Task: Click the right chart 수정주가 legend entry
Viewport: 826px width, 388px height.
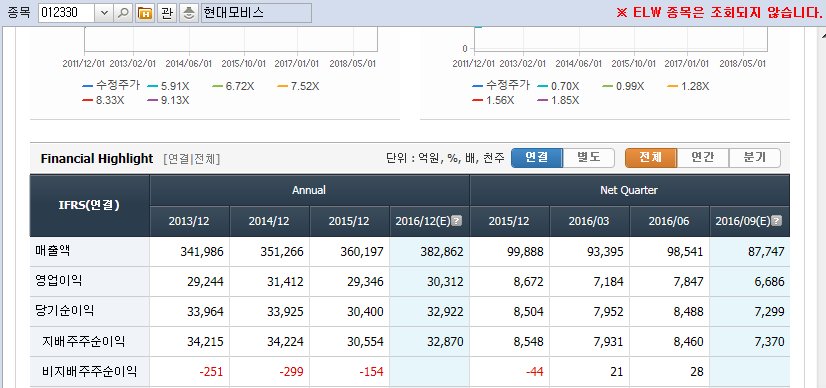Action: click(x=501, y=85)
